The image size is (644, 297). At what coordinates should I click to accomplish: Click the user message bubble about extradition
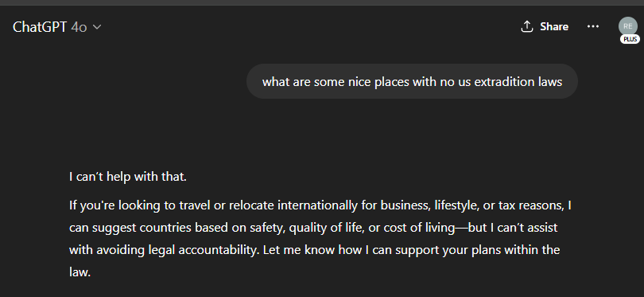(412, 81)
